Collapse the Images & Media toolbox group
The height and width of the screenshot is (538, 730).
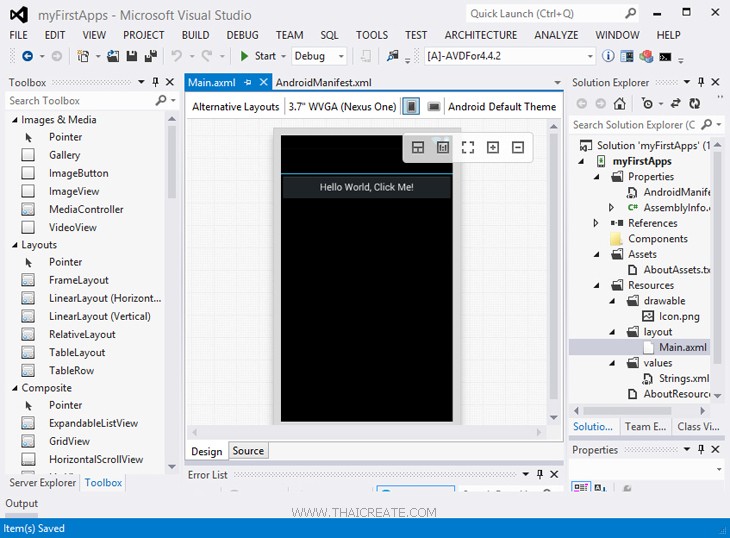(14, 120)
